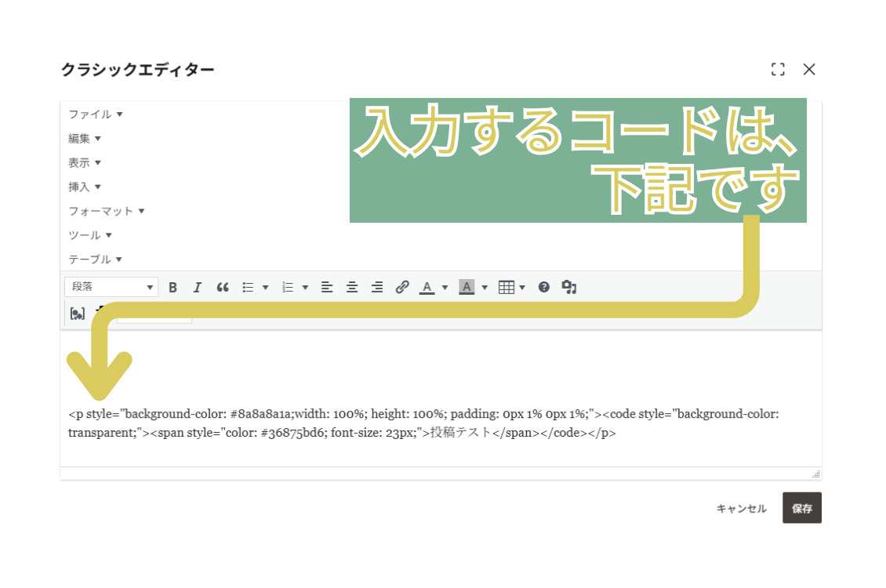Align text right
The width and height of the screenshot is (886, 588).
tap(377, 288)
